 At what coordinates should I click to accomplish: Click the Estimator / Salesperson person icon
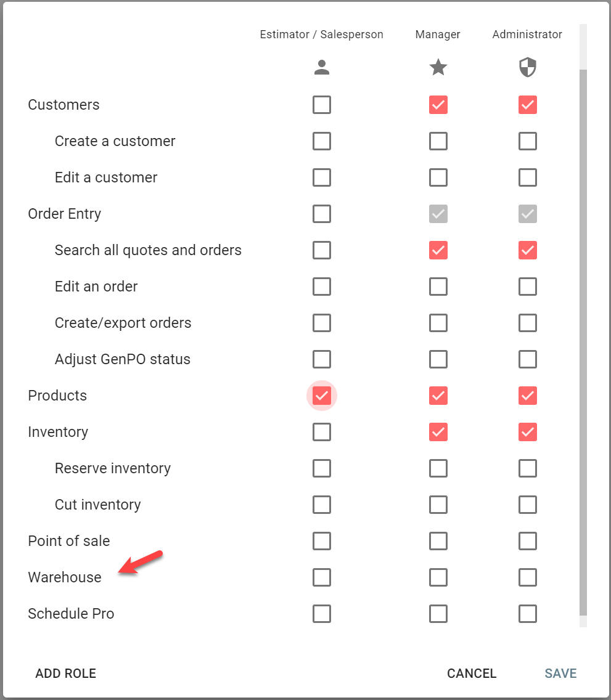[x=322, y=68]
